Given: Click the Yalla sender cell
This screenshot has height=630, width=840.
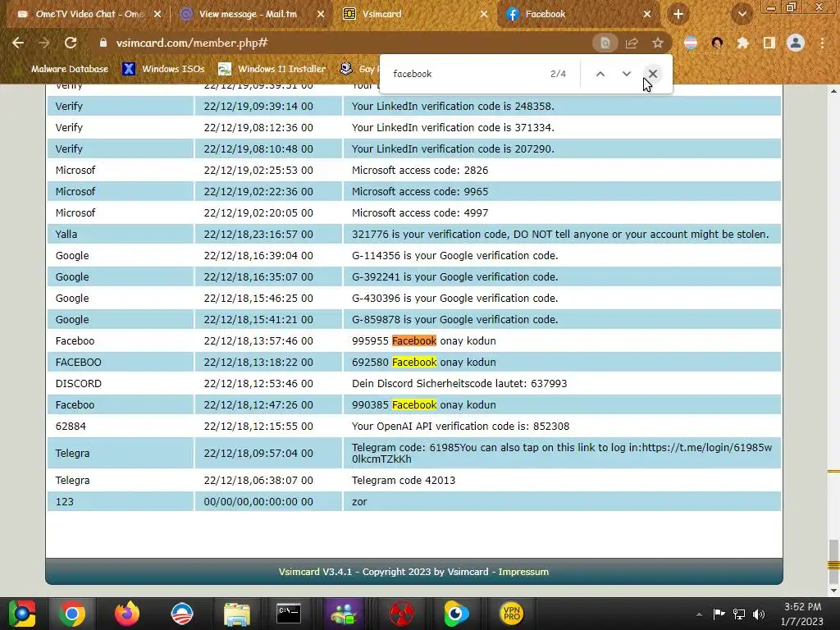Looking at the screenshot, I should tap(120, 234).
